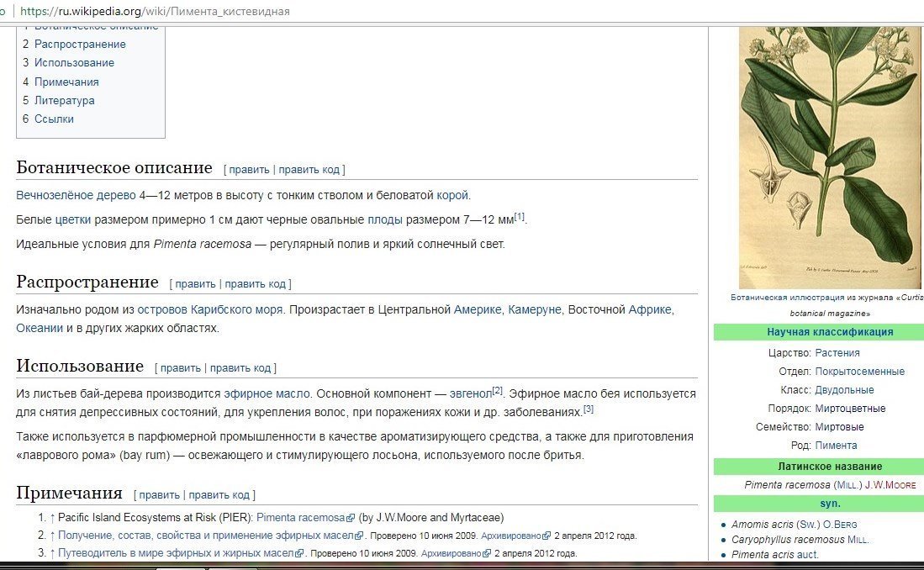Click 'править код' next to Использование heading
Screen dimensions: 924x570
(240, 368)
